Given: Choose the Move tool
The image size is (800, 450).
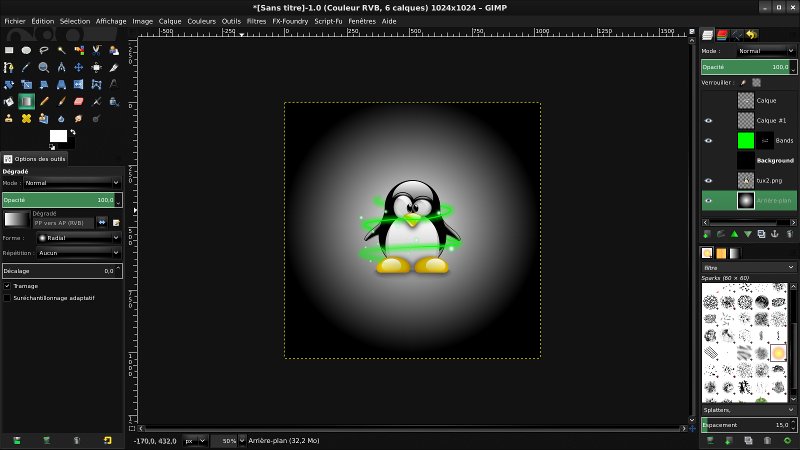Looking at the screenshot, I should [79, 67].
